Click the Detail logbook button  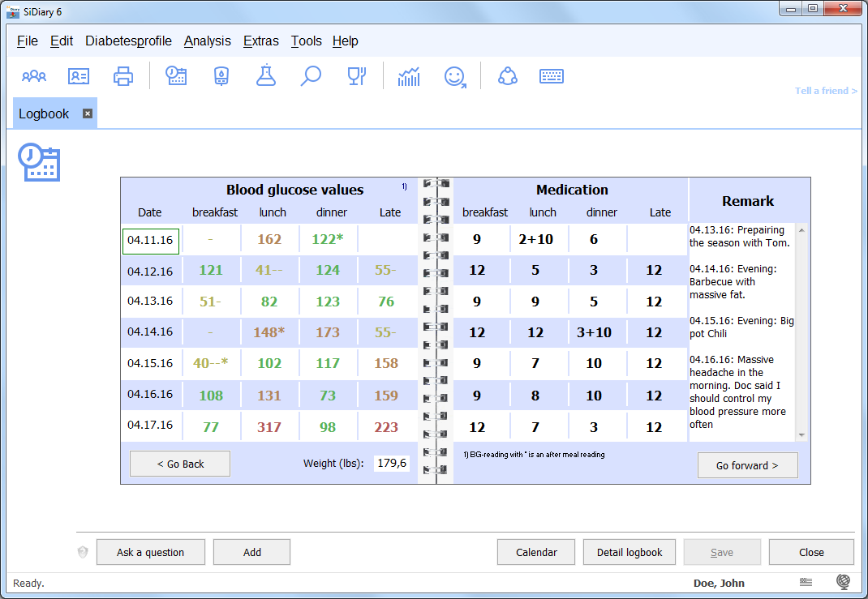tap(630, 552)
